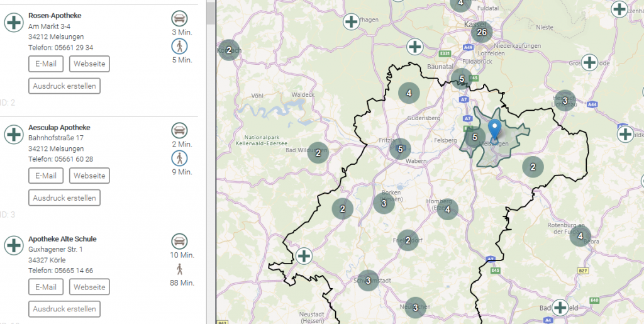The image size is (644, 324).
Task: Open the 26-pharmacy cluster at Kassel
Action: point(482,33)
